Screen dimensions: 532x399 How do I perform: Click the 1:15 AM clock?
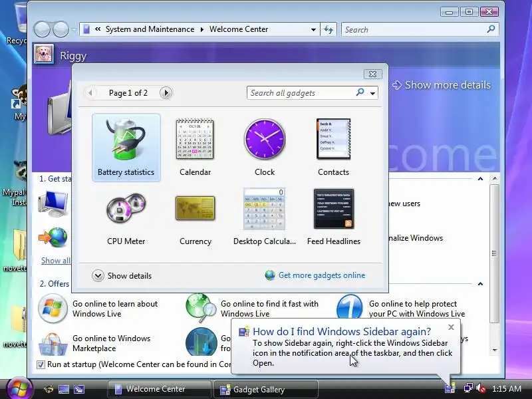(506, 388)
